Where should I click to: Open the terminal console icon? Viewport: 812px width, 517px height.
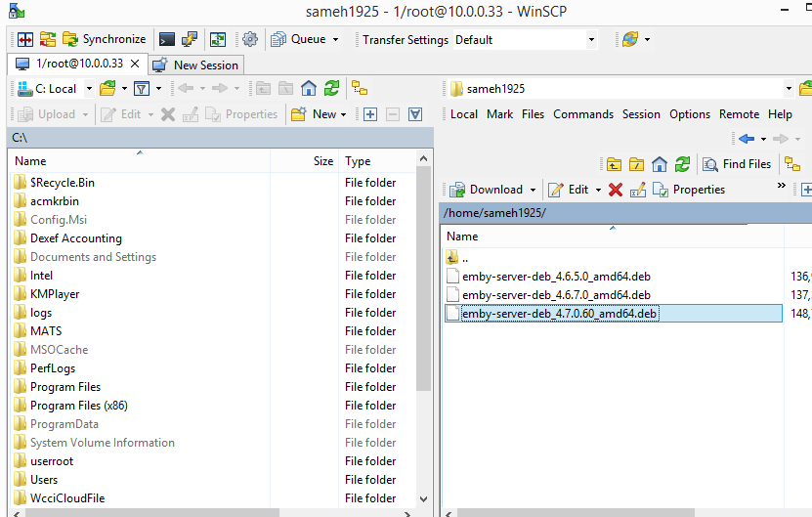pyautogui.click(x=167, y=39)
